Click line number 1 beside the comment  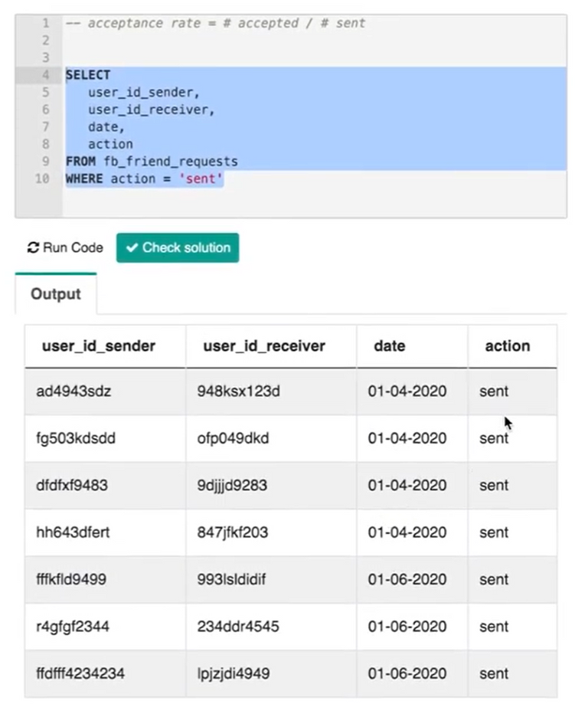pos(42,23)
